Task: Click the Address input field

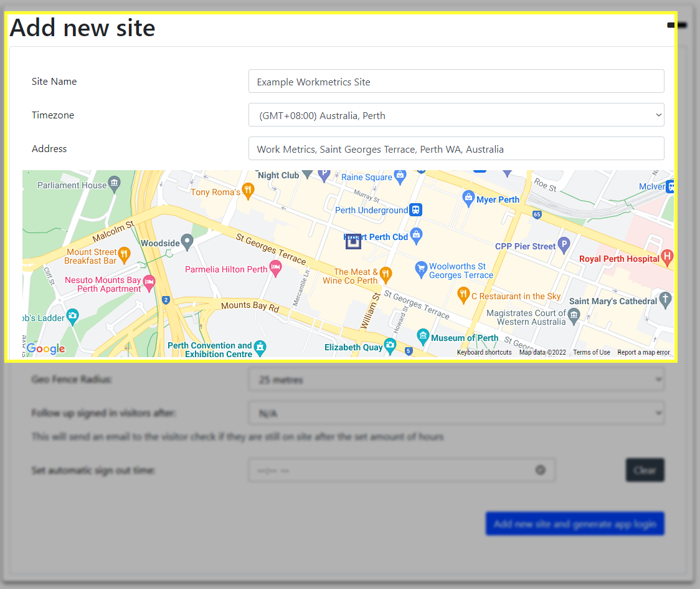Action: 456,149
